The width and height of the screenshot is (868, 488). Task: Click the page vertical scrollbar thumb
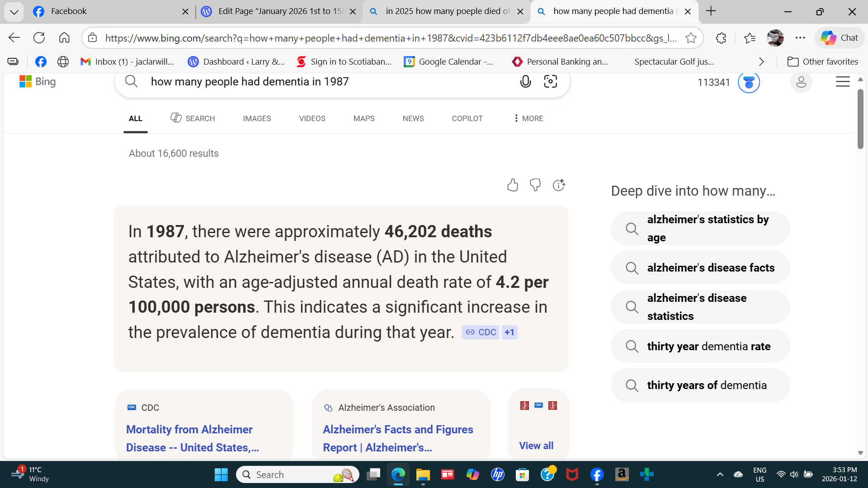point(860,118)
